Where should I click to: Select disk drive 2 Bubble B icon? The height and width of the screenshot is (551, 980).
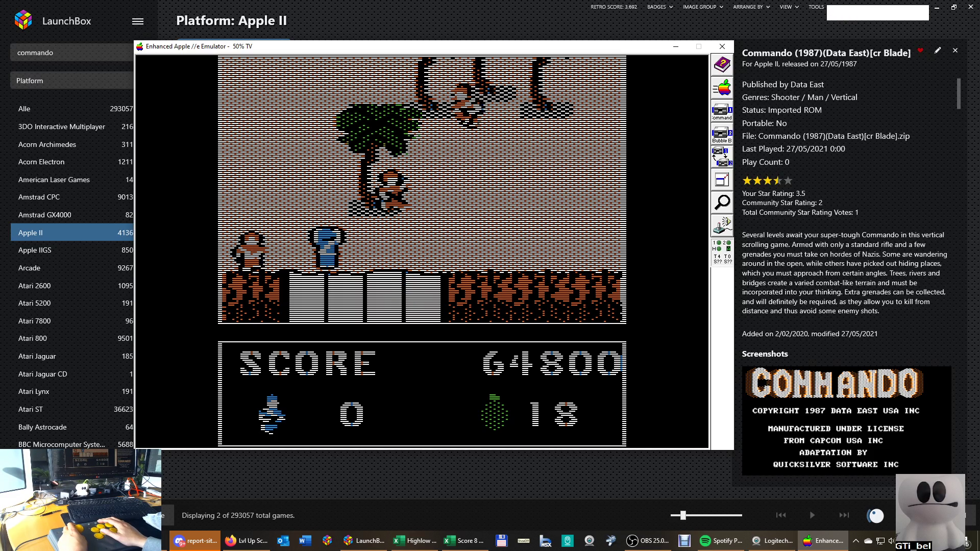point(722,135)
